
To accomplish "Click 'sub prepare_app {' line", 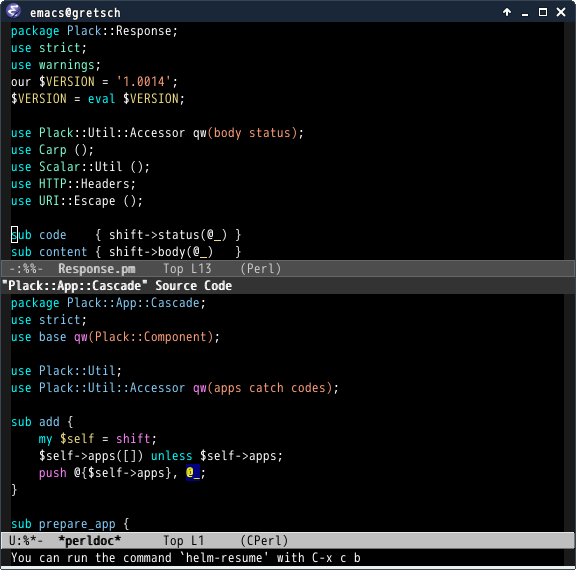I will [x=70, y=524].
